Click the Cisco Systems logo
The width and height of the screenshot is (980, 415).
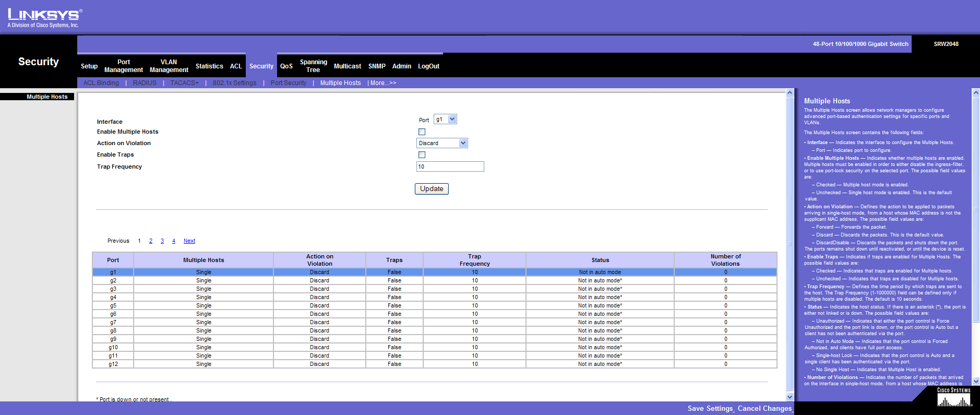(953, 398)
